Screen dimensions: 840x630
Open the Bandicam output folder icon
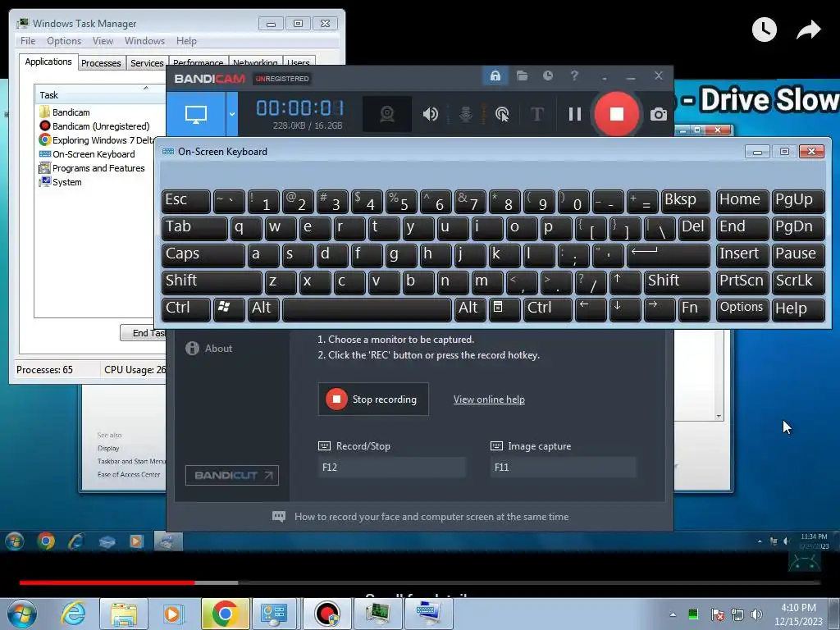point(522,76)
